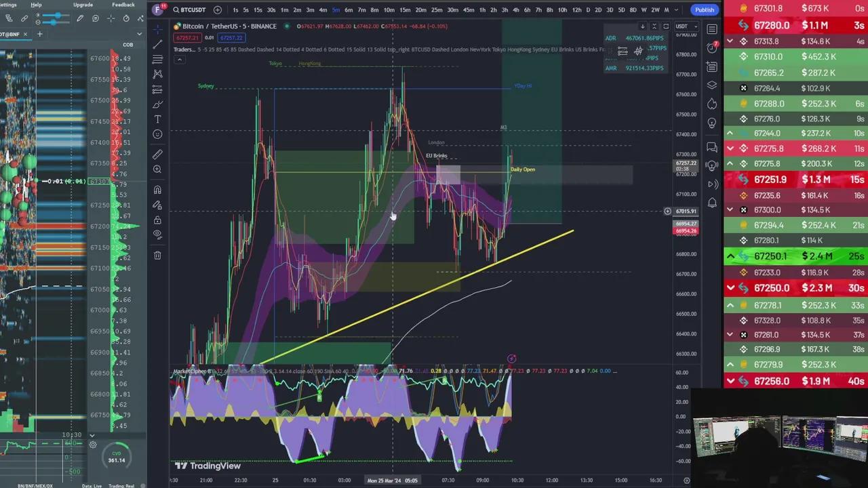
Task: Click the Publish button
Action: coord(704,9)
